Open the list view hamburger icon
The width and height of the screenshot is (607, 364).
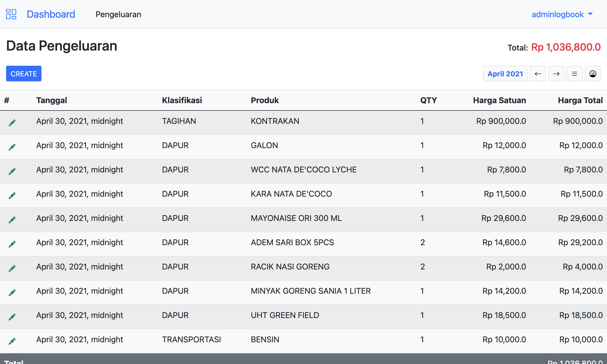(x=574, y=74)
